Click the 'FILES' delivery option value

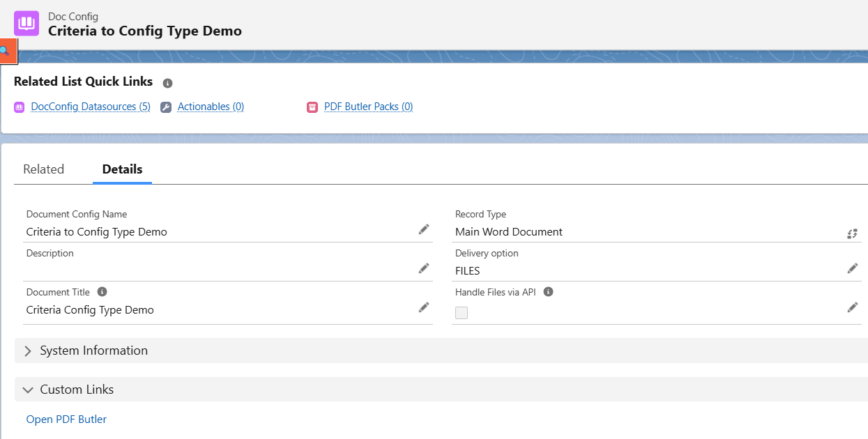point(468,271)
